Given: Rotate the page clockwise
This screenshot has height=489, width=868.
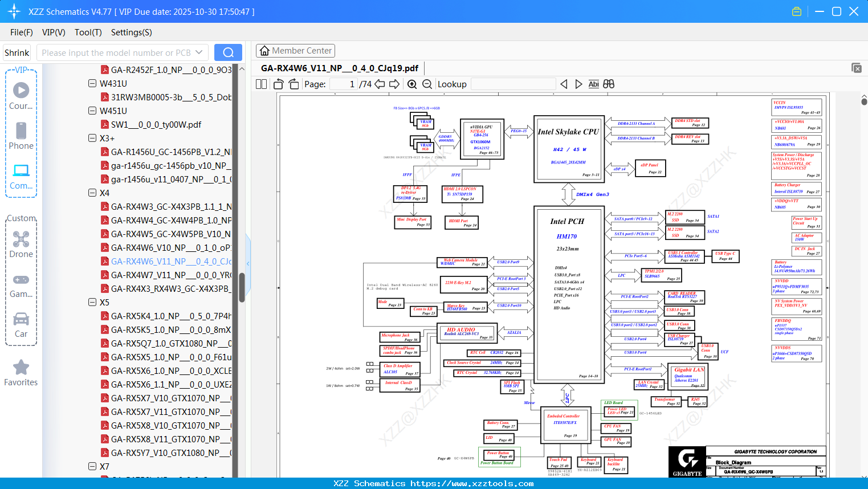Looking at the screenshot, I should point(294,84).
